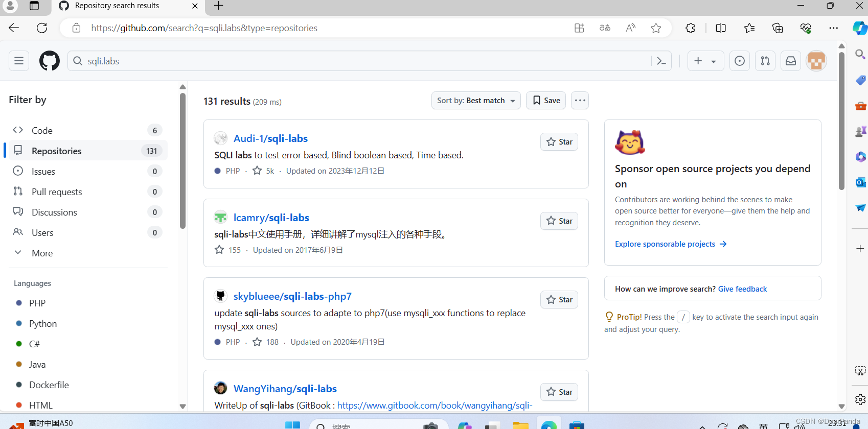Screen dimensions: 868x429
Task: Open browser Extensions puzzle icon
Action: [x=690, y=28]
